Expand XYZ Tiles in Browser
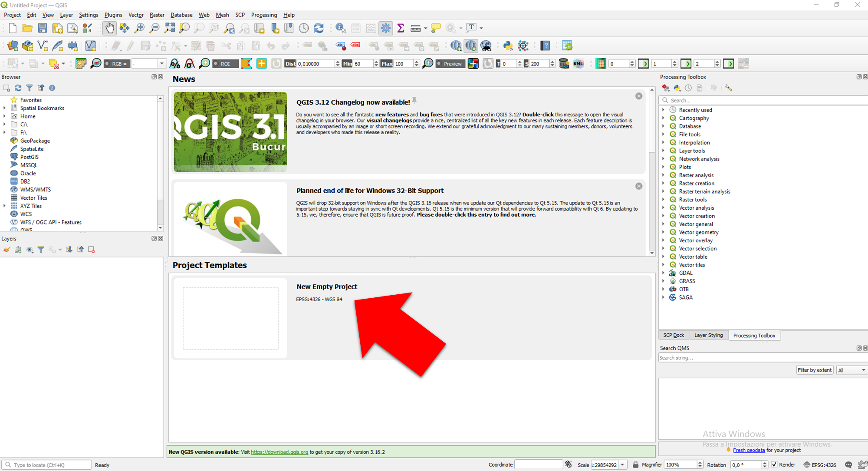Viewport: 868px width, 471px height. 4,206
